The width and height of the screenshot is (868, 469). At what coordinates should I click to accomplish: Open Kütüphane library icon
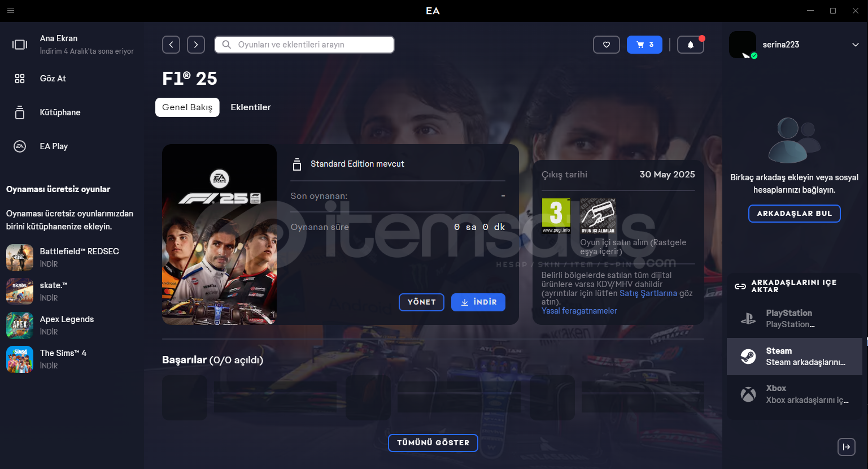(20, 112)
